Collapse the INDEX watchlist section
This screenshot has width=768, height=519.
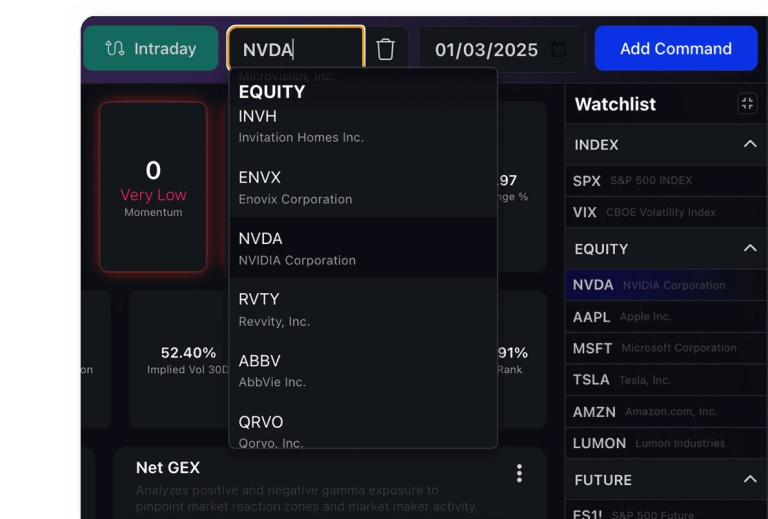(x=750, y=144)
